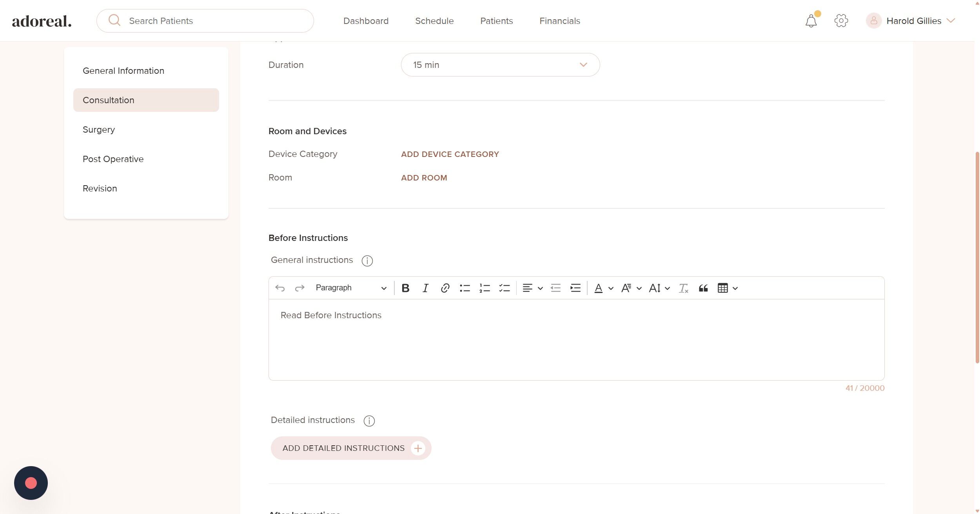Switch to the Surgery section
Viewport: 980px width, 514px height.
coord(99,129)
